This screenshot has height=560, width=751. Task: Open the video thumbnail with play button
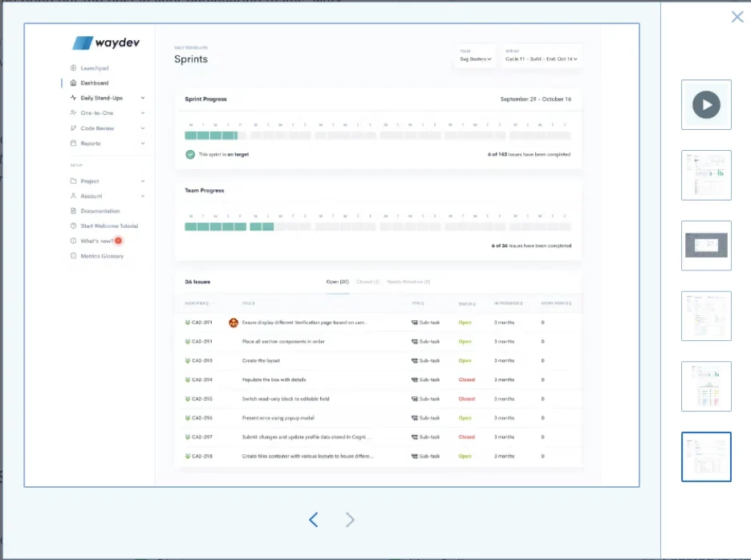coord(706,104)
